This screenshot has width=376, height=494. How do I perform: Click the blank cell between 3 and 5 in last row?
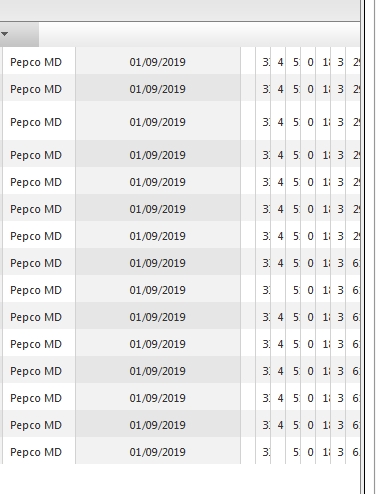point(278,452)
